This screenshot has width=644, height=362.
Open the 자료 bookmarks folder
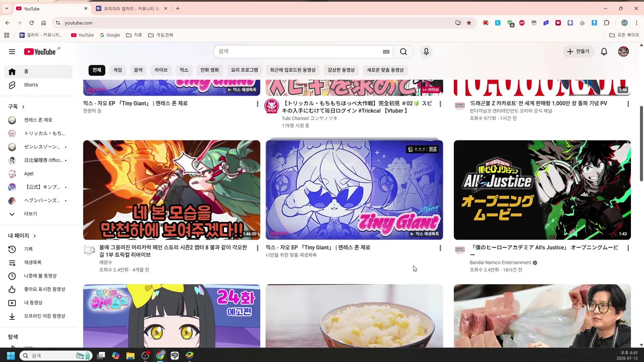pyautogui.click(x=134, y=35)
